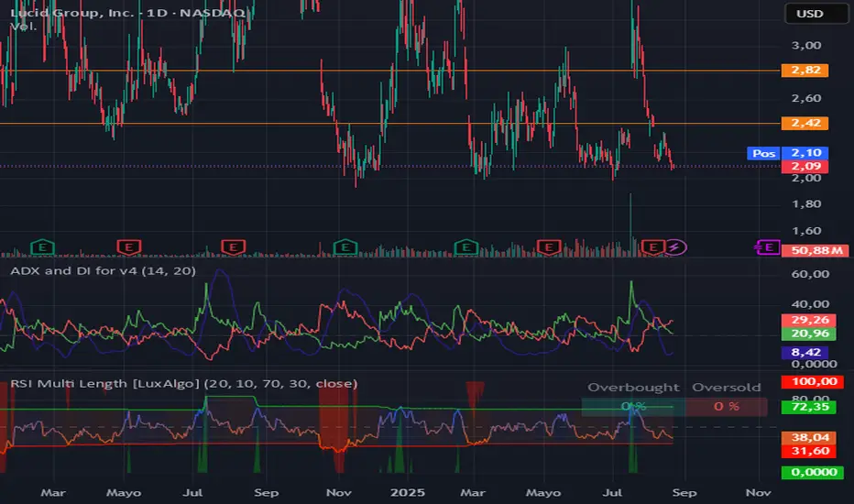Click the Overbought table header
The image size is (854, 504).
coord(633,388)
